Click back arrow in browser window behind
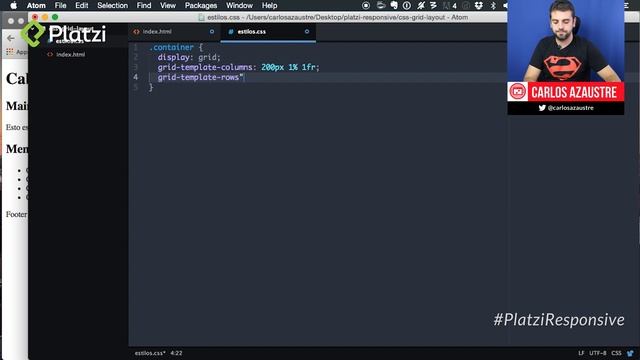Viewport: 640px width, 360px height. 11,38
